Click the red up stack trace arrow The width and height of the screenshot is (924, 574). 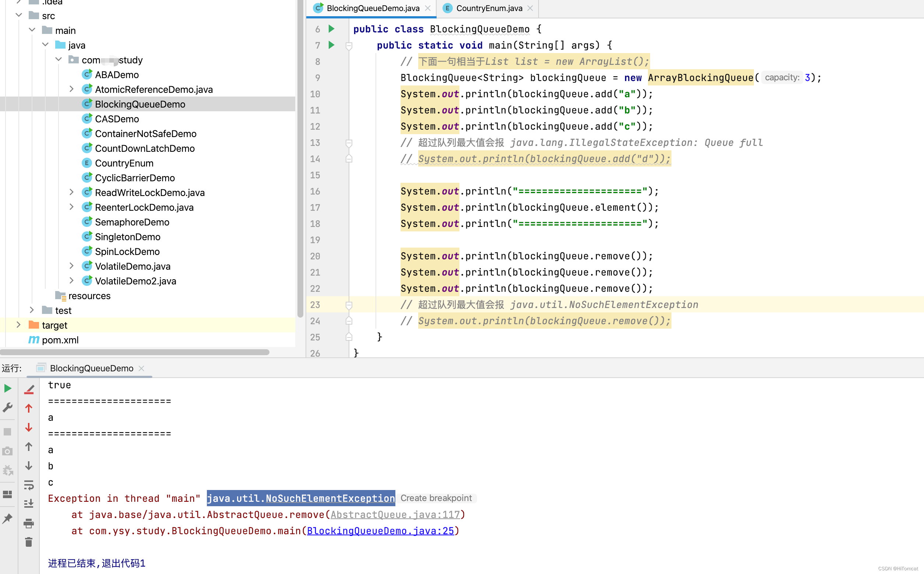[x=29, y=409]
